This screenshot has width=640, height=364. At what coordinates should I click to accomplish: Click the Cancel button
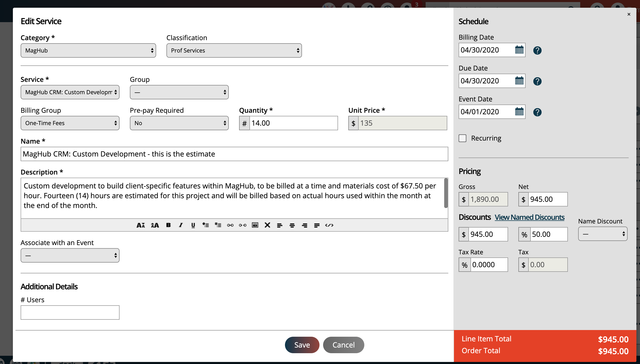[x=343, y=345]
